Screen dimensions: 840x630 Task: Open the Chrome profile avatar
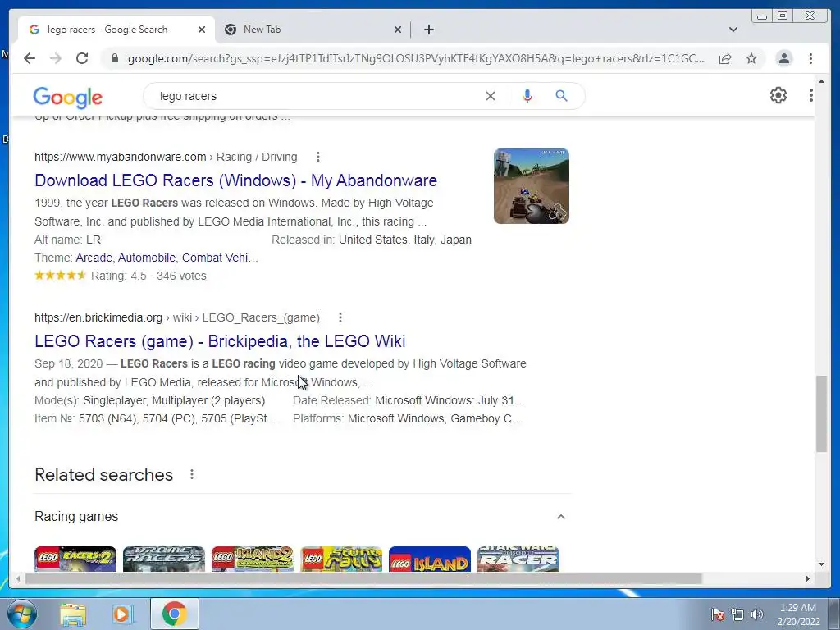tap(783, 58)
